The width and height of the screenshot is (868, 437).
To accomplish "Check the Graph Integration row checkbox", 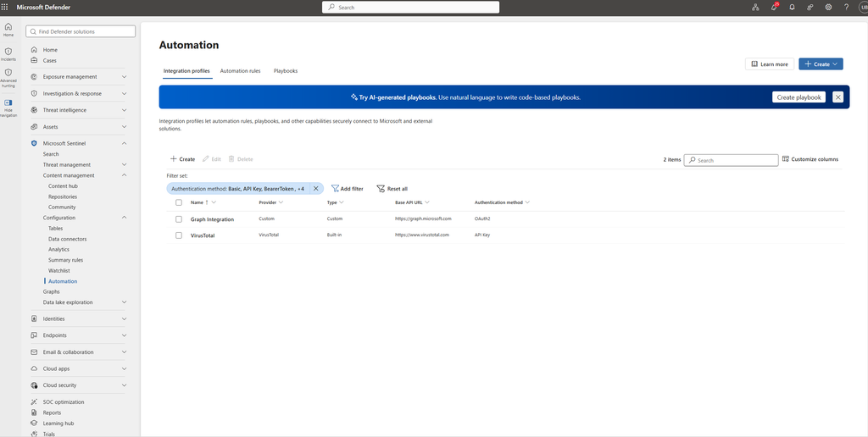I will (179, 219).
